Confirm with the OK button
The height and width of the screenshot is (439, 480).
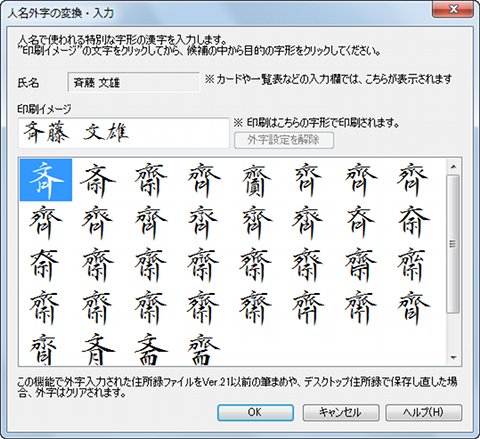point(255,412)
